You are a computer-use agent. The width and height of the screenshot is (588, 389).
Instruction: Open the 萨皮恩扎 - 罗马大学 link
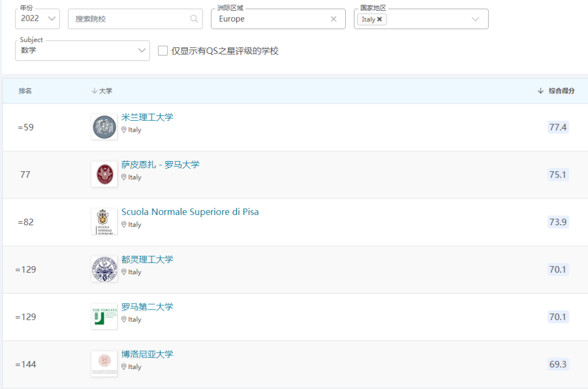(161, 164)
